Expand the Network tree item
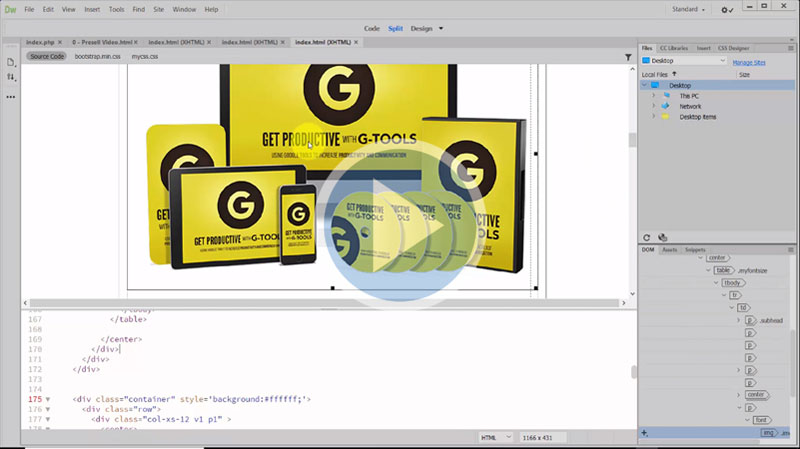The image size is (800, 449). point(653,106)
